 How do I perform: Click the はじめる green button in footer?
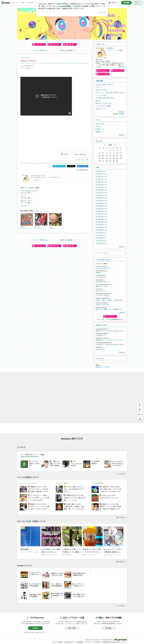[35, 628]
